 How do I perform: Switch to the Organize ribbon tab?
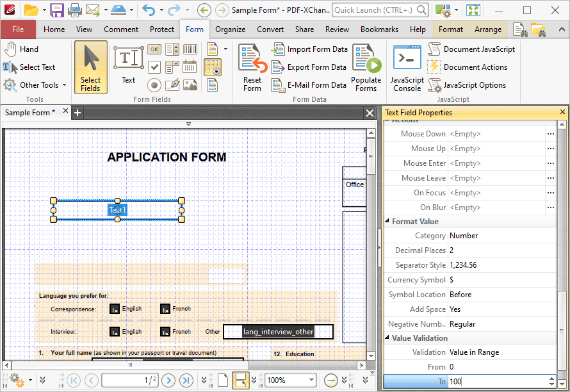tap(230, 29)
